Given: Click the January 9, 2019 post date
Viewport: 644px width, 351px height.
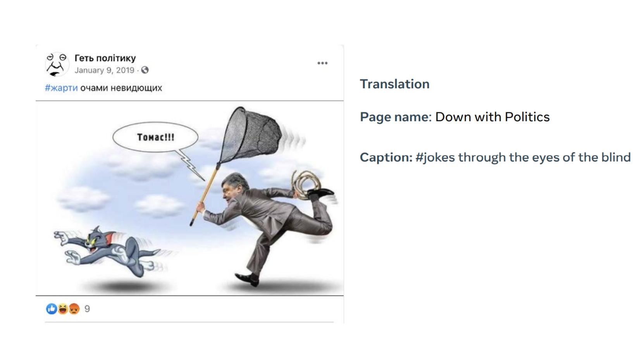Looking at the screenshot, I should tap(104, 70).
